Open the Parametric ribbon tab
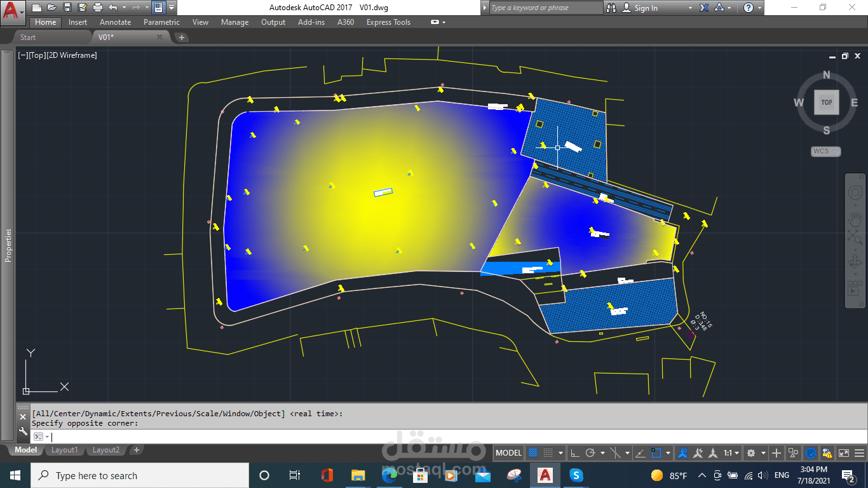This screenshot has width=868, height=488. coord(161,22)
